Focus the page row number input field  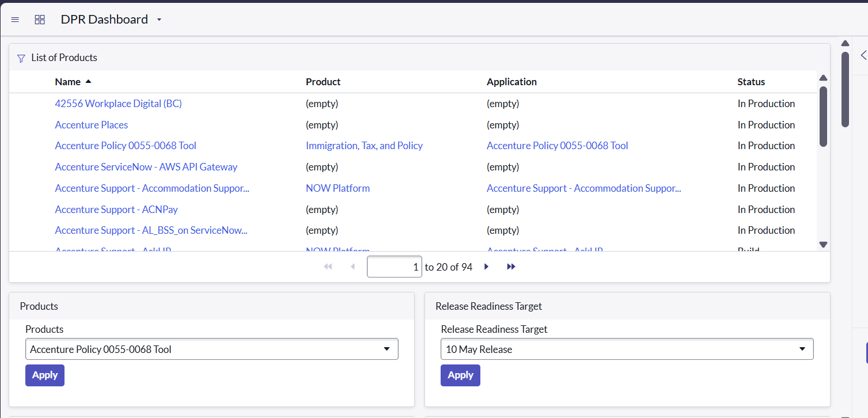click(395, 267)
